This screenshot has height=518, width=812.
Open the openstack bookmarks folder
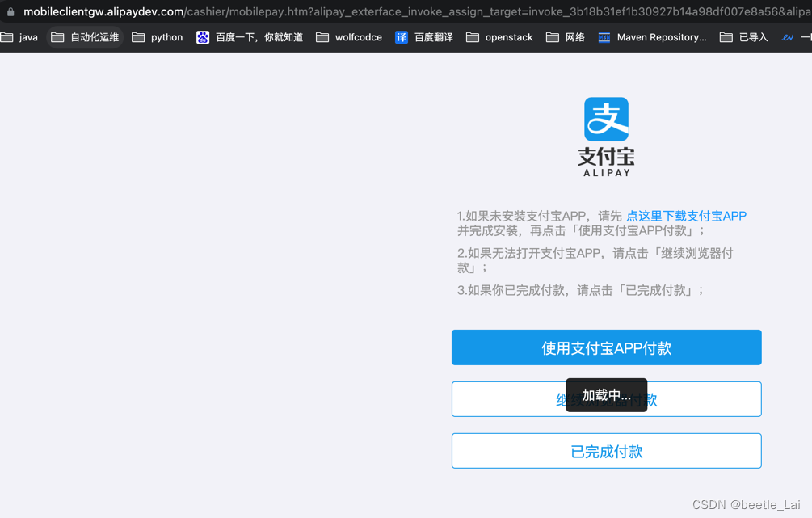tap(499, 37)
